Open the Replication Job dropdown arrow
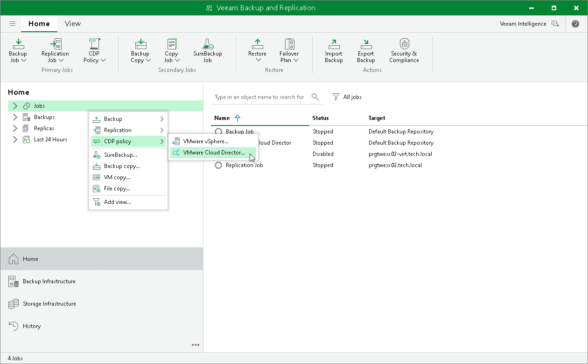Viewport: 588px width, 364px height. (61, 60)
